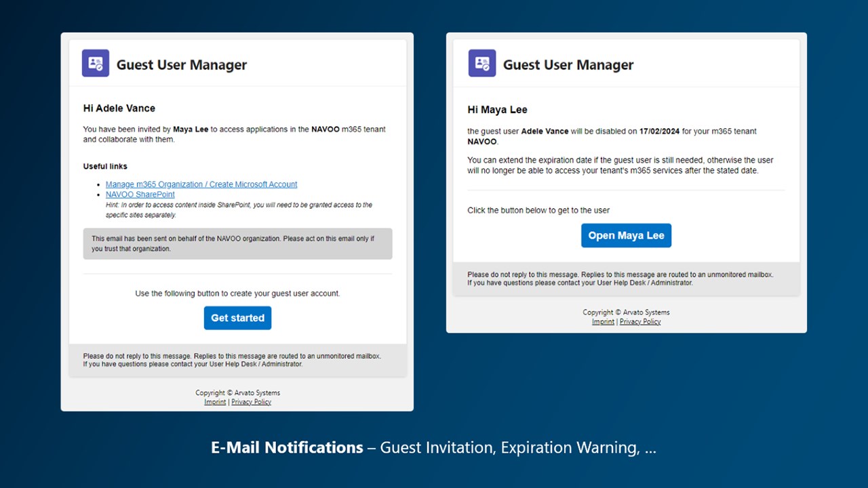Click the 'Useful links' heading

pyautogui.click(x=105, y=166)
